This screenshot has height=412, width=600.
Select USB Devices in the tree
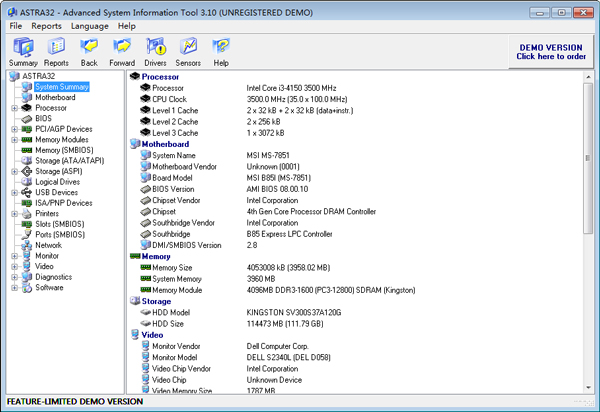[57, 192]
